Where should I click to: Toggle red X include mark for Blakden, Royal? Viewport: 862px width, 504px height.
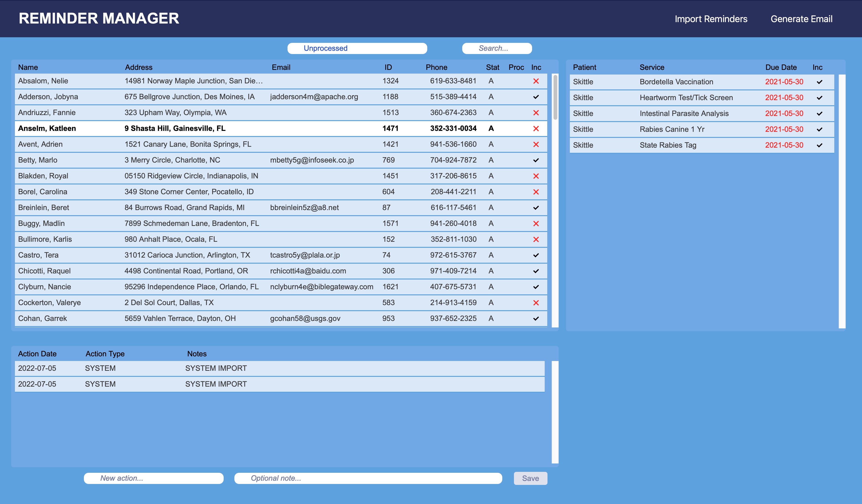coord(536,176)
